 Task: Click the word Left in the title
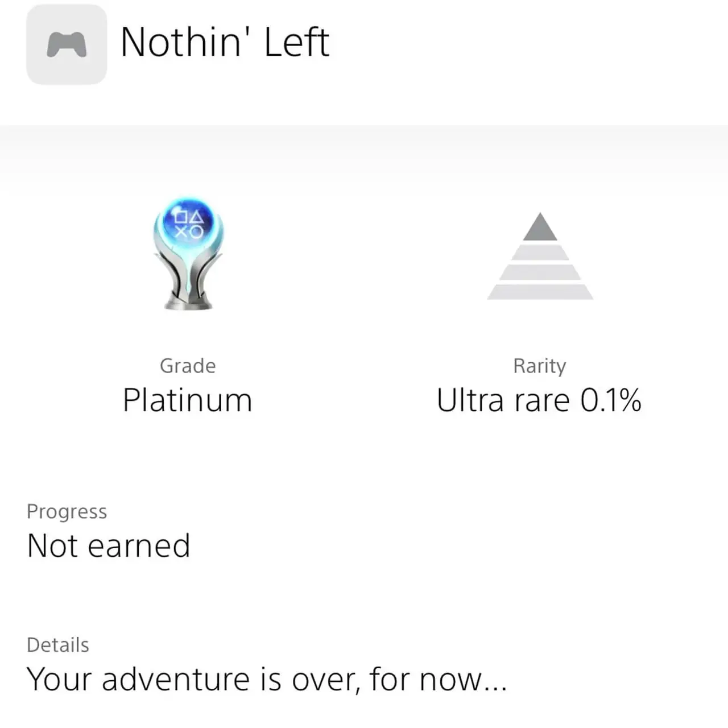(297, 42)
